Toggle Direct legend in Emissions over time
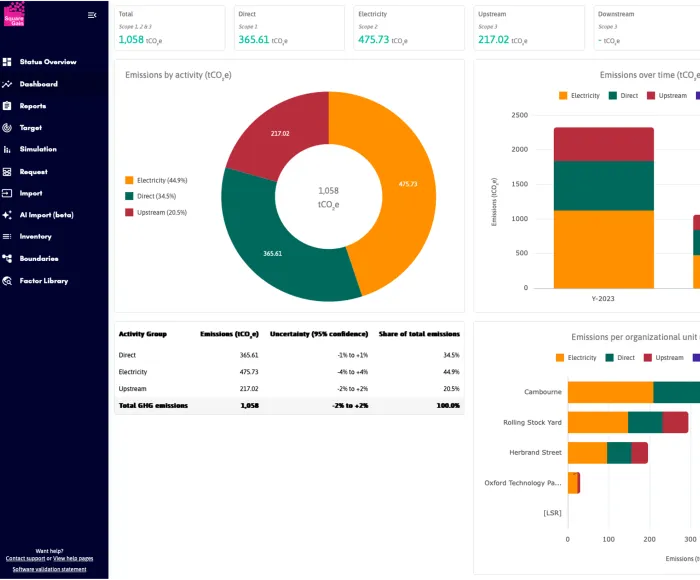The image size is (700, 580). pos(624,96)
